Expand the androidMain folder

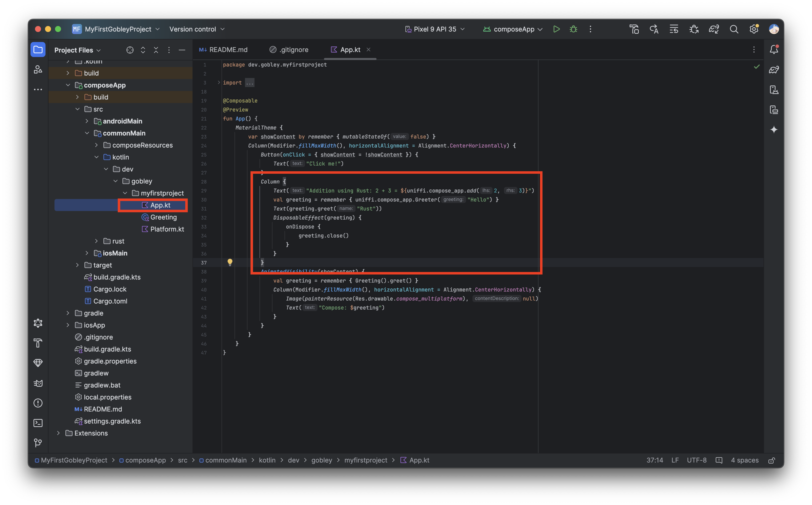(x=87, y=121)
